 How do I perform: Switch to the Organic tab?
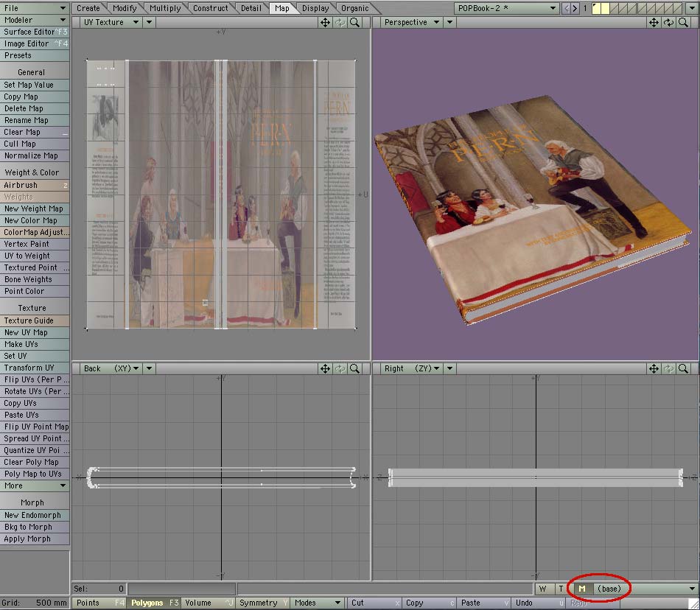click(x=355, y=8)
